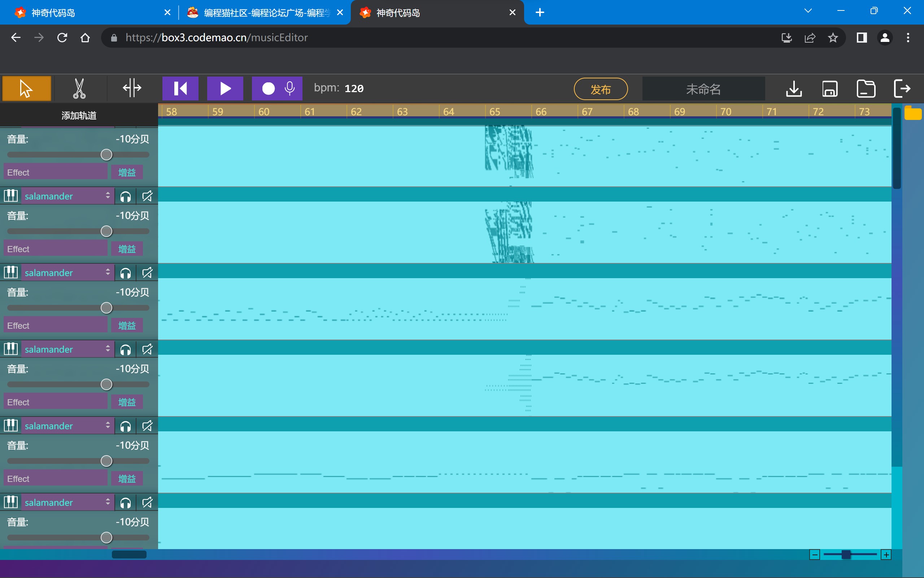Zoom out timeline with the minus button
Screen dimensions: 924x578
point(814,554)
